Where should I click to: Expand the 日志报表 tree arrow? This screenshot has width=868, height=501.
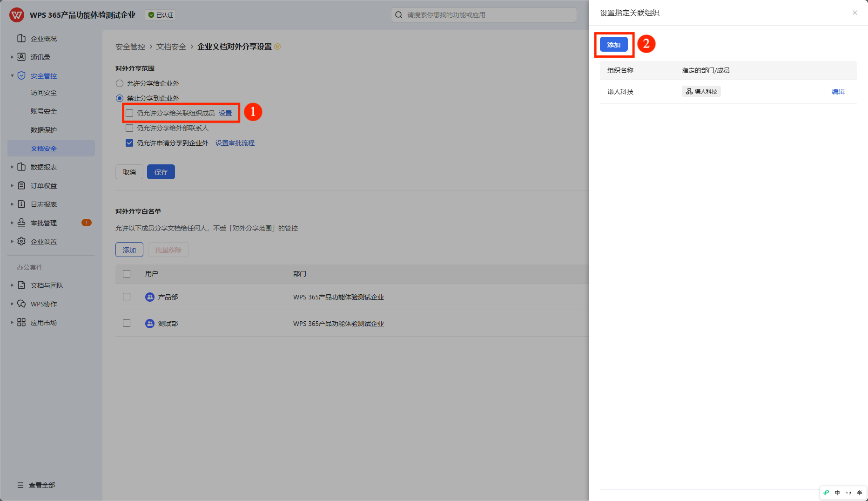(12, 204)
